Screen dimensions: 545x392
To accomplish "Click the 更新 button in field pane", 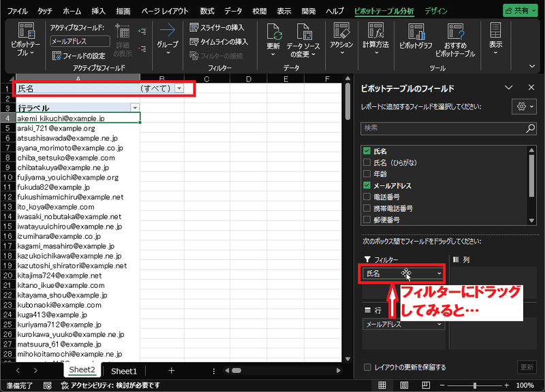I will (527, 367).
